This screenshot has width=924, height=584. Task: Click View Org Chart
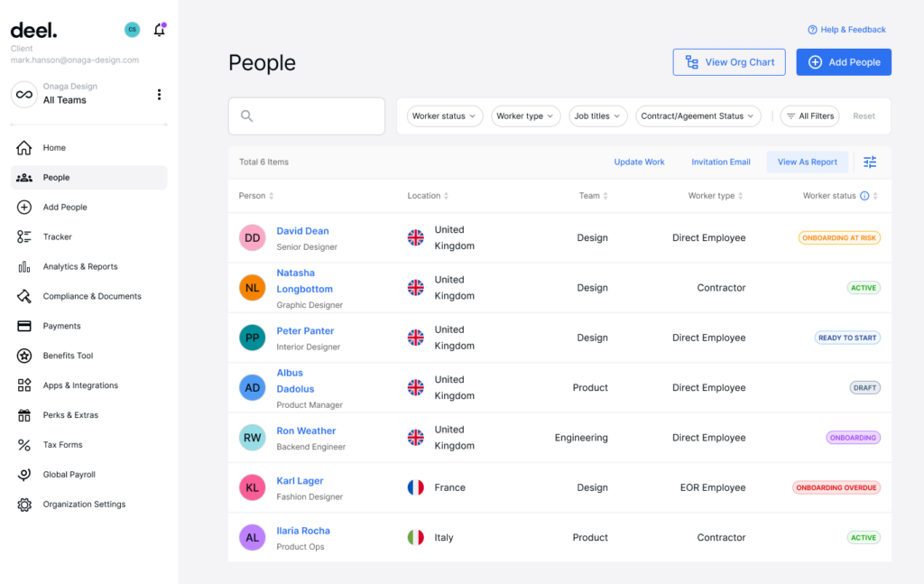click(729, 62)
